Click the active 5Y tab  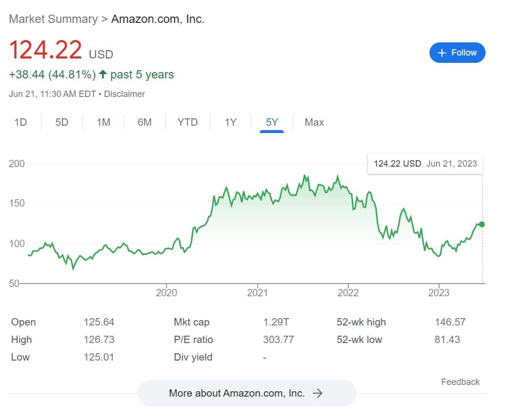272,122
